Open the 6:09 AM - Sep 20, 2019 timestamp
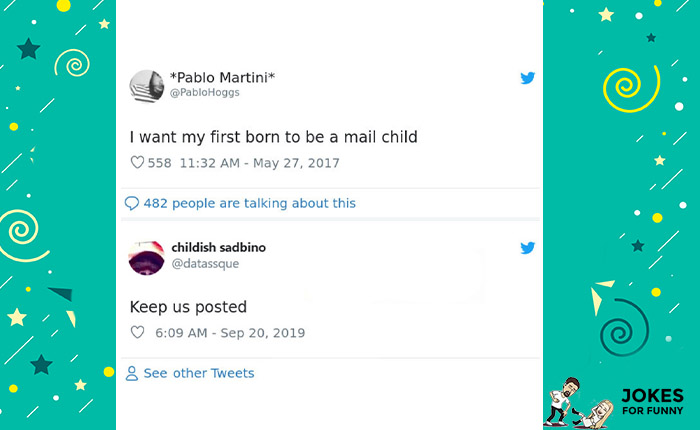 pos(230,333)
